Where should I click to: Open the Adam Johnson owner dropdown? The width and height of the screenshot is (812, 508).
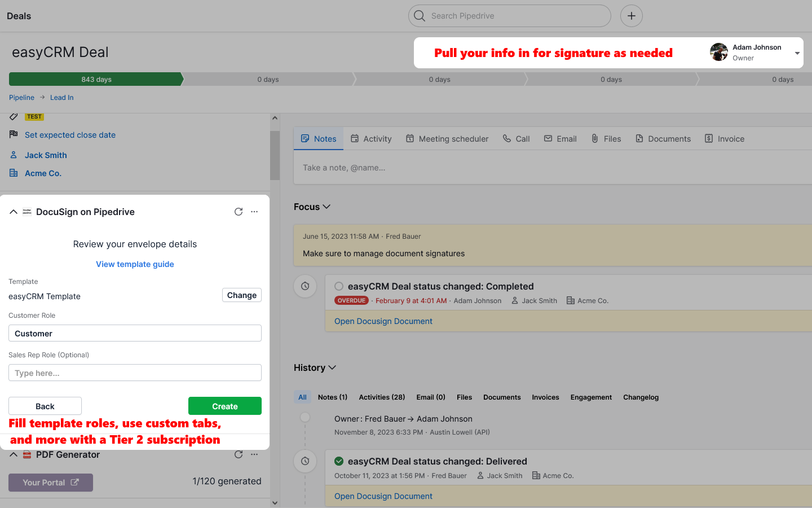(798, 52)
